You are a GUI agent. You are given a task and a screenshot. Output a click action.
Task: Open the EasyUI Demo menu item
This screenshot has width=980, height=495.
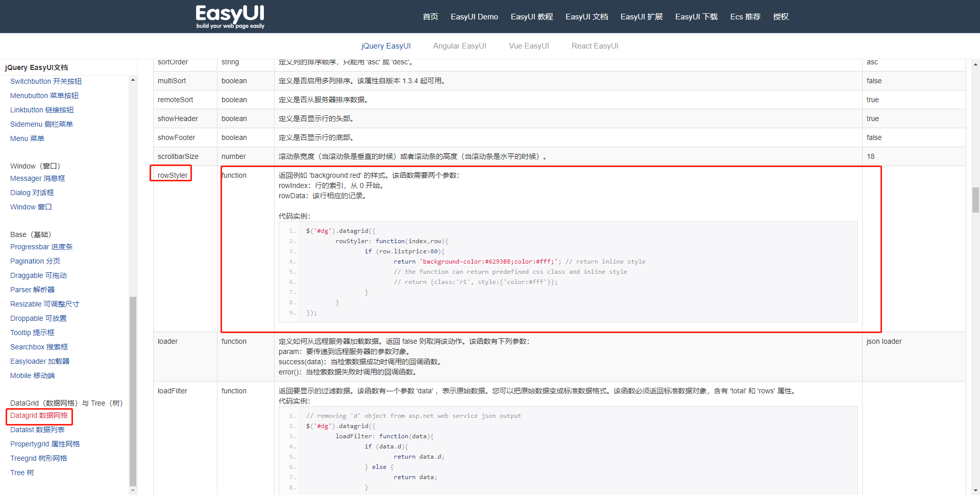tap(474, 17)
